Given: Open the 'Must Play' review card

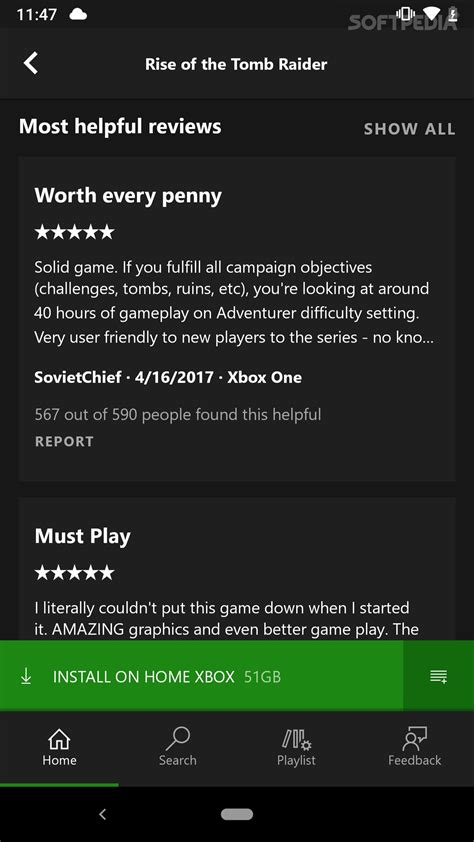Looking at the screenshot, I should click(237, 569).
